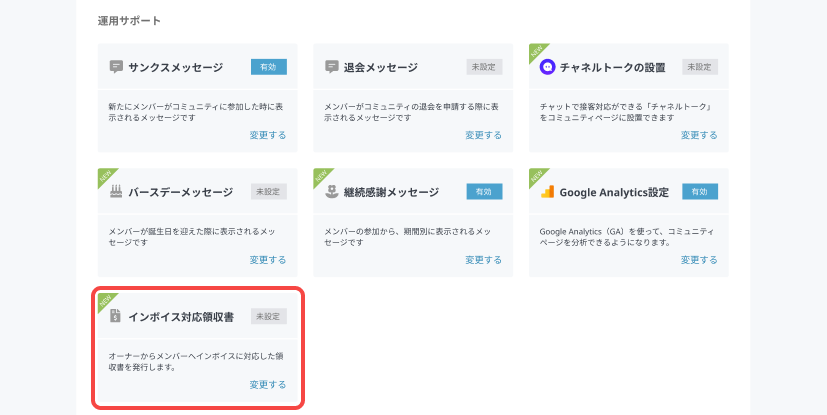Open 変更する link for 退会メッセージ
Viewport: 827px width, 415px height.
(x=483, y=135)
